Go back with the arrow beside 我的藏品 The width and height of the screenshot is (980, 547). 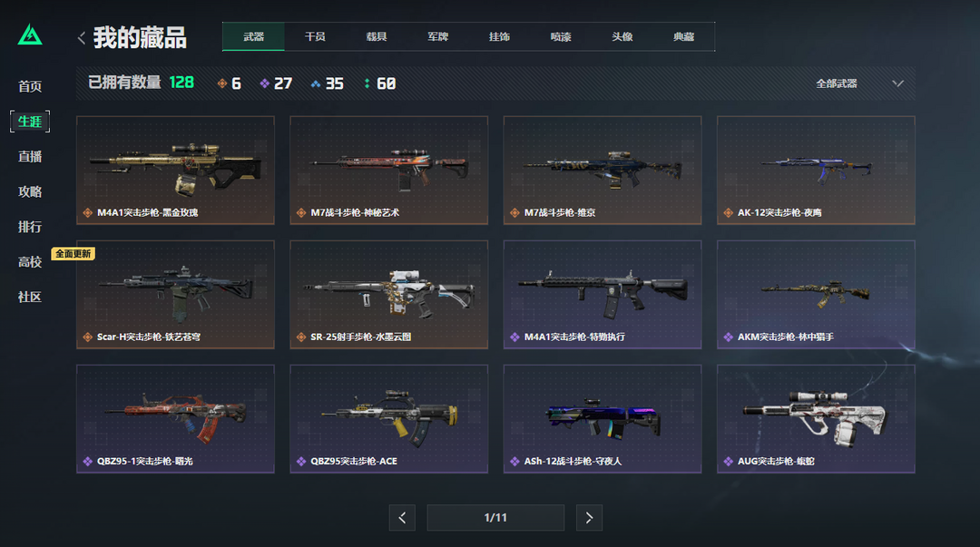(82, 38)
